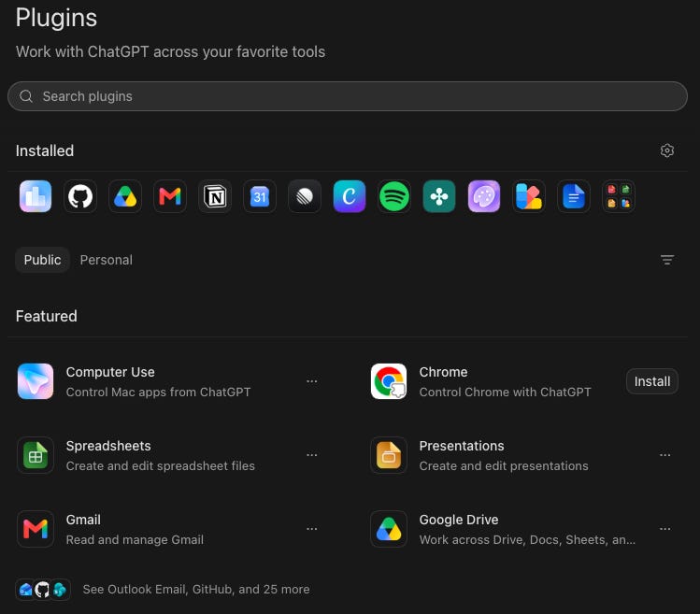Screen dimensions: 700x614
Task: Open the teal four-petal plugin icon
Action: [439, 196]
